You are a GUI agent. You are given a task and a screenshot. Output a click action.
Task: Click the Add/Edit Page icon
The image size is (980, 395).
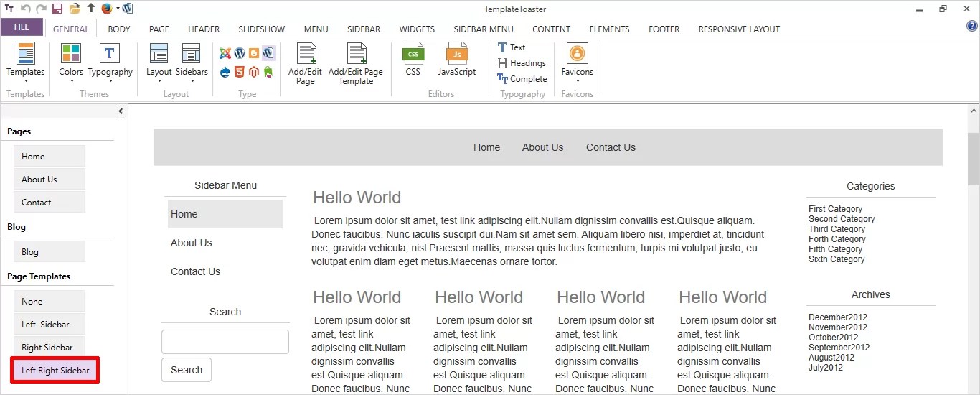(306, 64)
